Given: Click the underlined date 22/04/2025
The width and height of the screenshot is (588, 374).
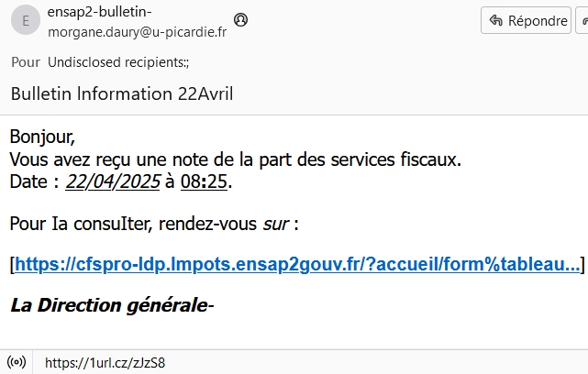Looking at the screenshot, I should click(113, 181).
